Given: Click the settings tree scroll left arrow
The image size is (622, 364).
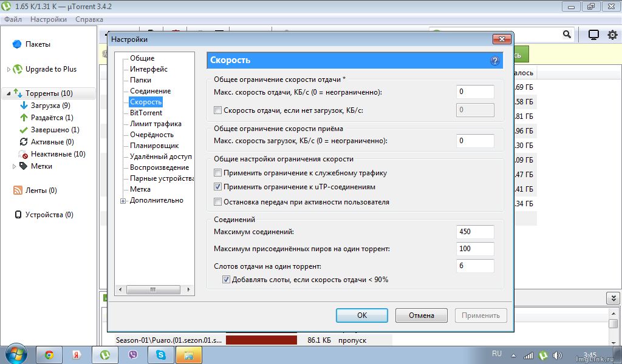Looking at the screenshot, I should point(120,289).
